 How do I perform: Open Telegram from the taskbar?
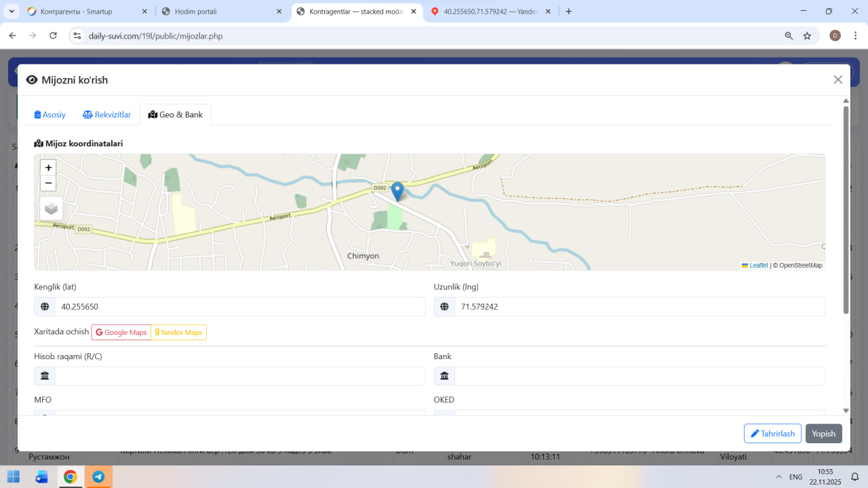coord(98,476)
